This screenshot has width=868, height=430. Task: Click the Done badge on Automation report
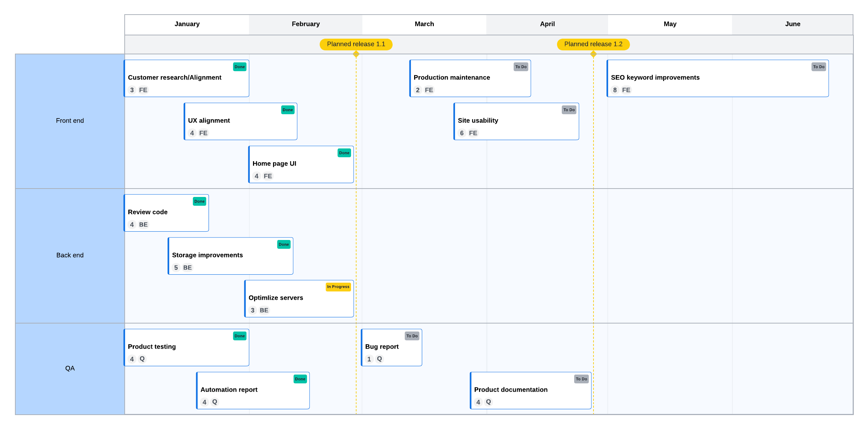click(300, 379)
